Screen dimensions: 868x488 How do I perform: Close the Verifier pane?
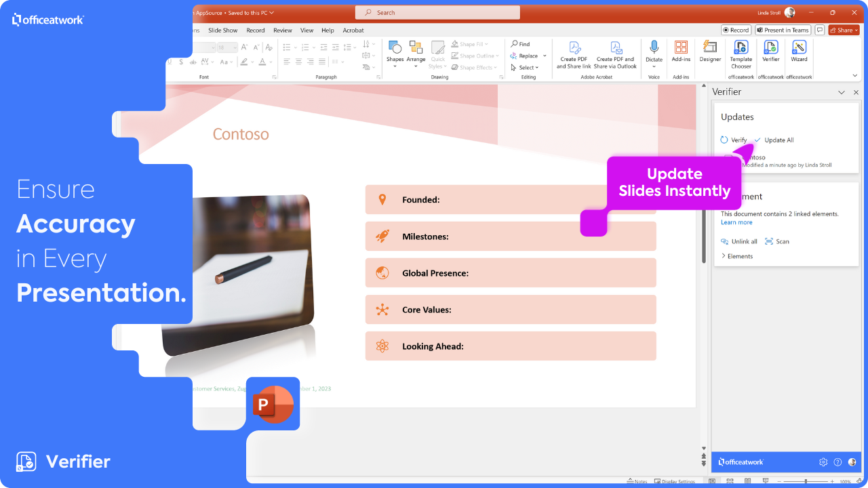tap(856, 92)
